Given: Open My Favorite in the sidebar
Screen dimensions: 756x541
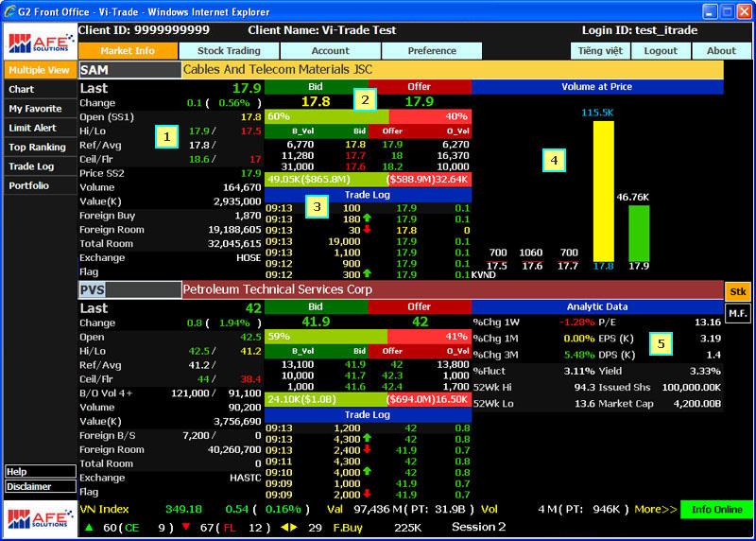Looking at the screenshot, I should point(40,109).
